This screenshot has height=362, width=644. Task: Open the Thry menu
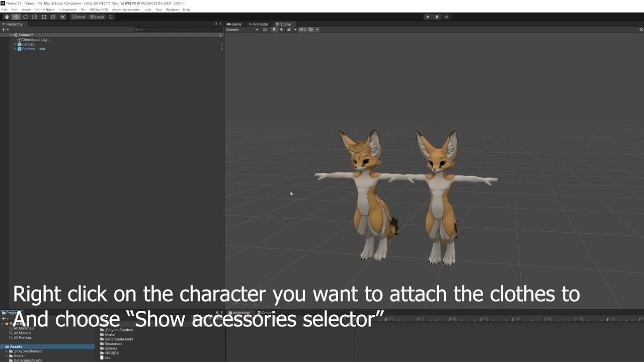(x=158, y=10)
